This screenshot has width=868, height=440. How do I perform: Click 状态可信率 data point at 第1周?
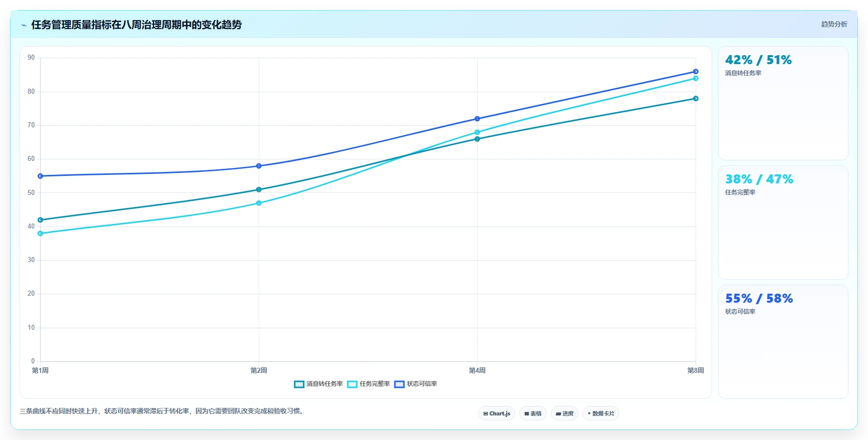40,176
